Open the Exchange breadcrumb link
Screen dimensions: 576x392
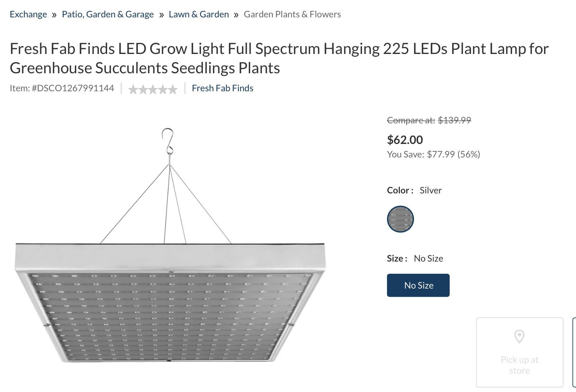(x=28, y=14)
